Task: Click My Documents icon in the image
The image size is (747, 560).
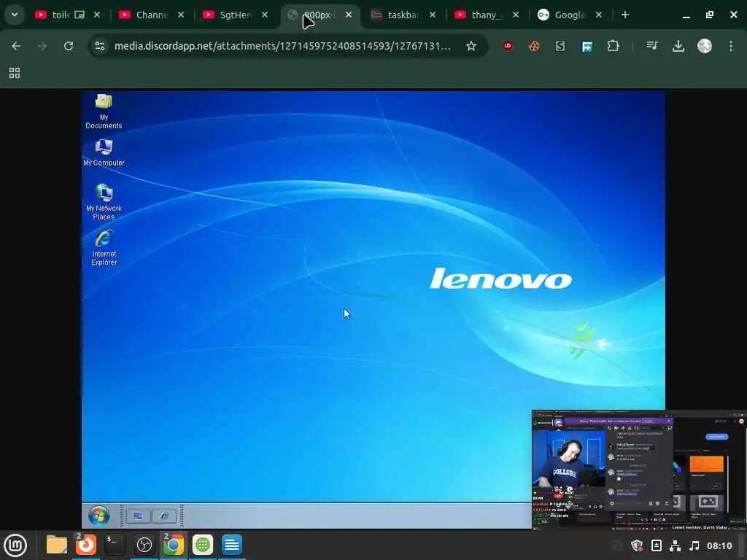Action: 104,112
